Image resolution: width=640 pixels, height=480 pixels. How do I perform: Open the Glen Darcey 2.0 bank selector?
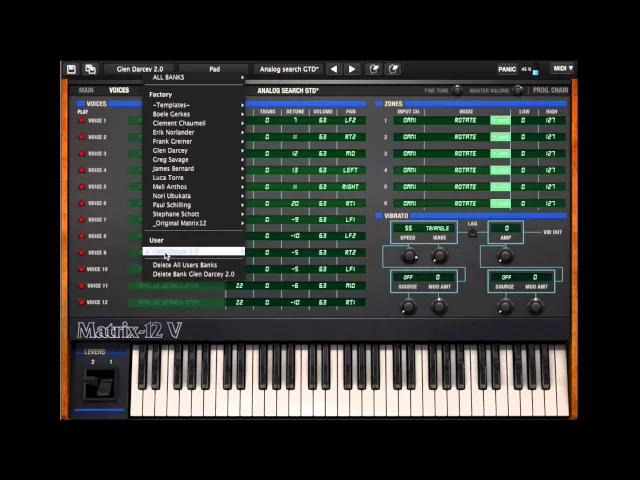tap(140, 69)
